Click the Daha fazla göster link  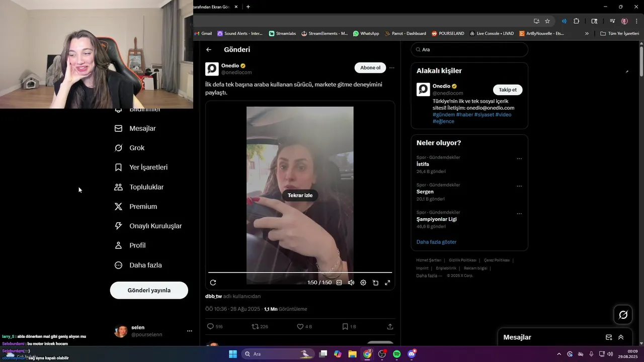pyautogui.click(x=436, y=242)
